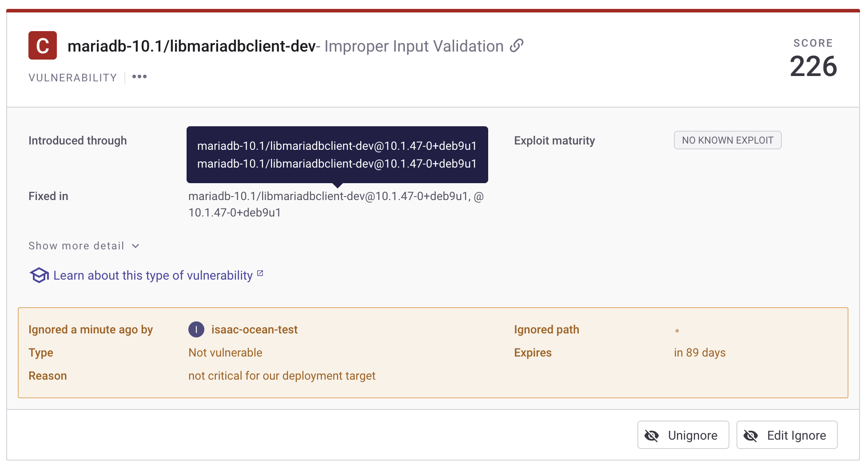
Task: Open Learn about this type of vulnerability
Action: pos(153,275)
